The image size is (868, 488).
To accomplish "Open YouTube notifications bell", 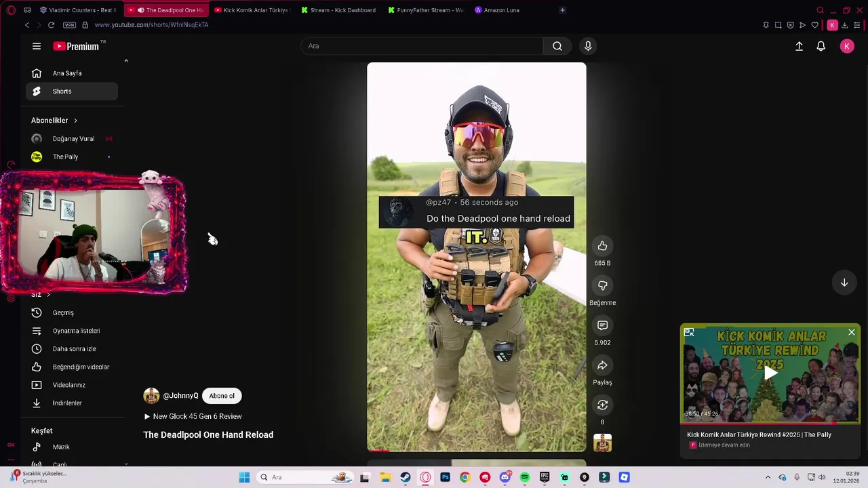I will [x=821, y=46].
